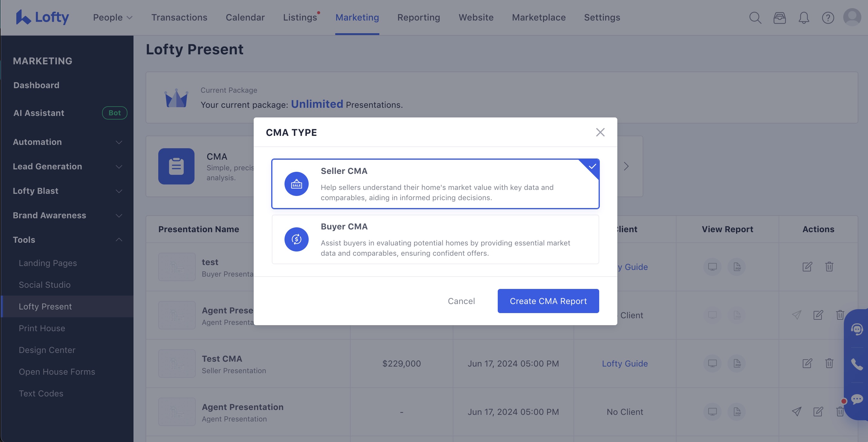Viewport: 868px width, 442px height.
Task: Select Lofty Present in sidebar
Action: 67,306
